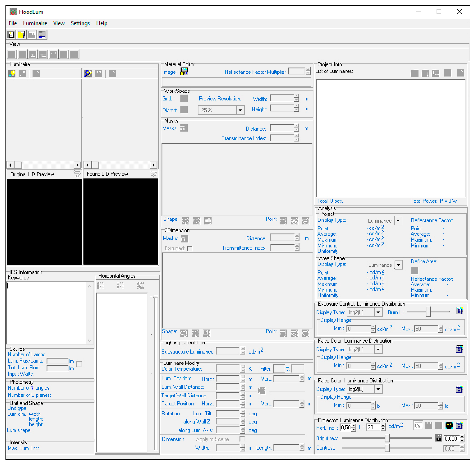
Task: Tick the Lum. Flux/Lamp checkbox
Action: [79, 364]
